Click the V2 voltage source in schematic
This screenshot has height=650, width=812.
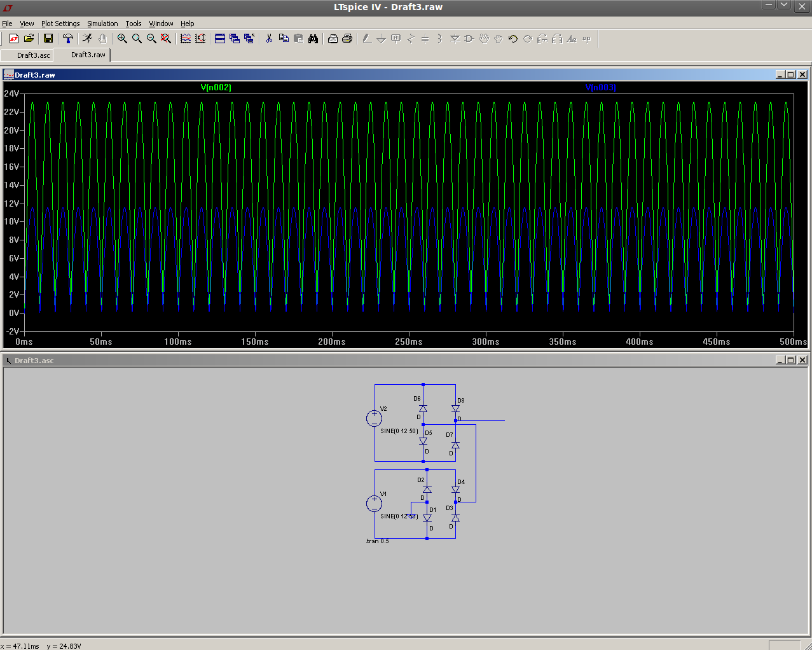pos(374,418)
